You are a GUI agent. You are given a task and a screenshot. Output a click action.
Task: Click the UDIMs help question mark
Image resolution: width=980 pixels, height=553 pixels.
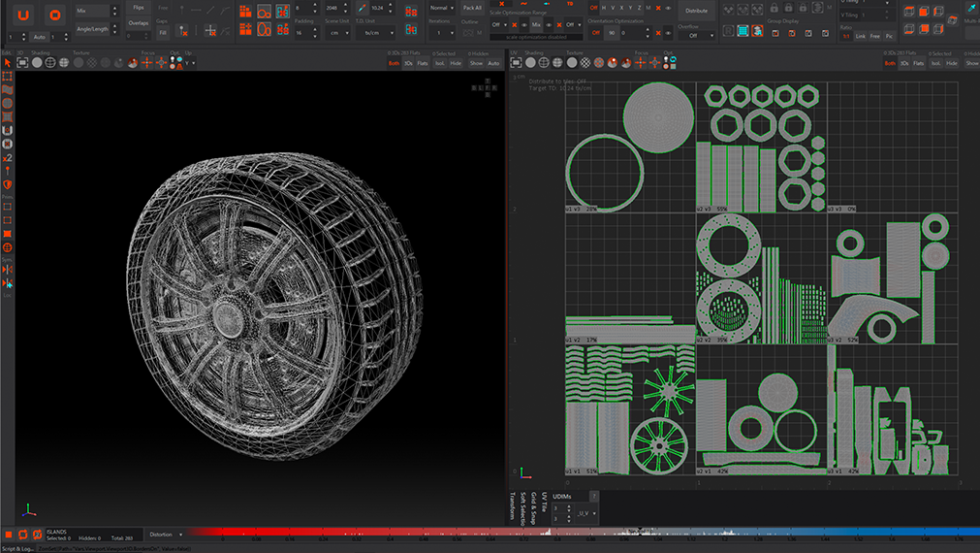(594, 496)
